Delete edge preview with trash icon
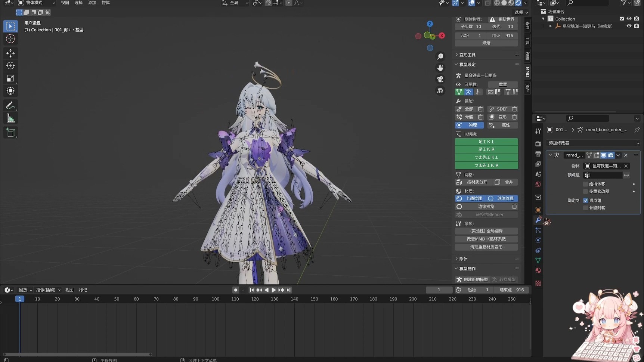 514,207
